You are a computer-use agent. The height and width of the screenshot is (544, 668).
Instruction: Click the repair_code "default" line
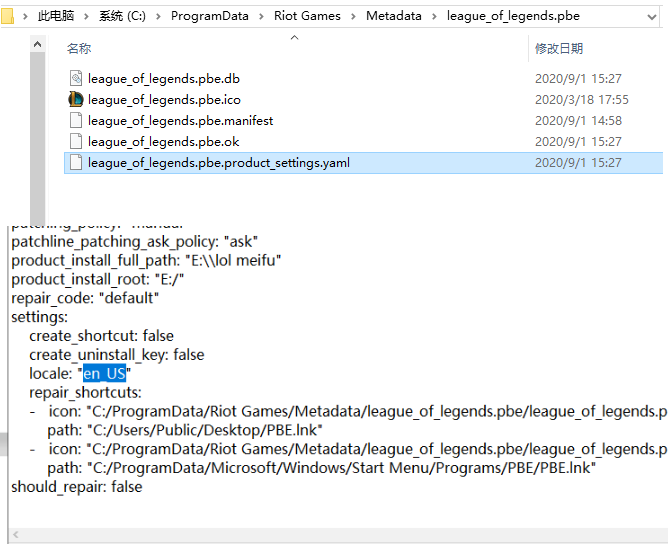85,298
